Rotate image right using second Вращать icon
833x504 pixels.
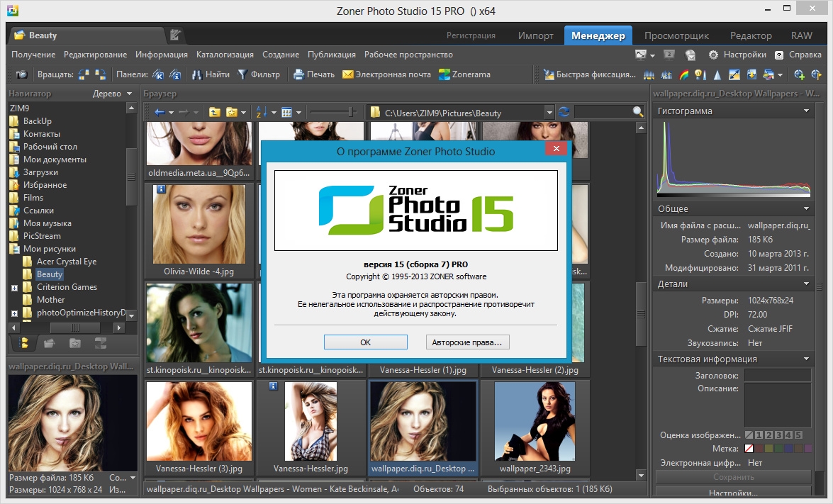pos(101,75)
